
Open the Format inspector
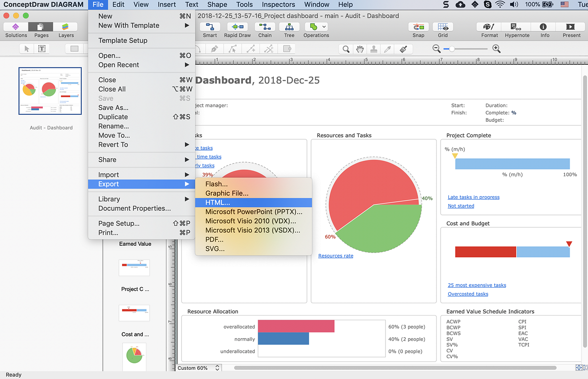coord(489,27)
